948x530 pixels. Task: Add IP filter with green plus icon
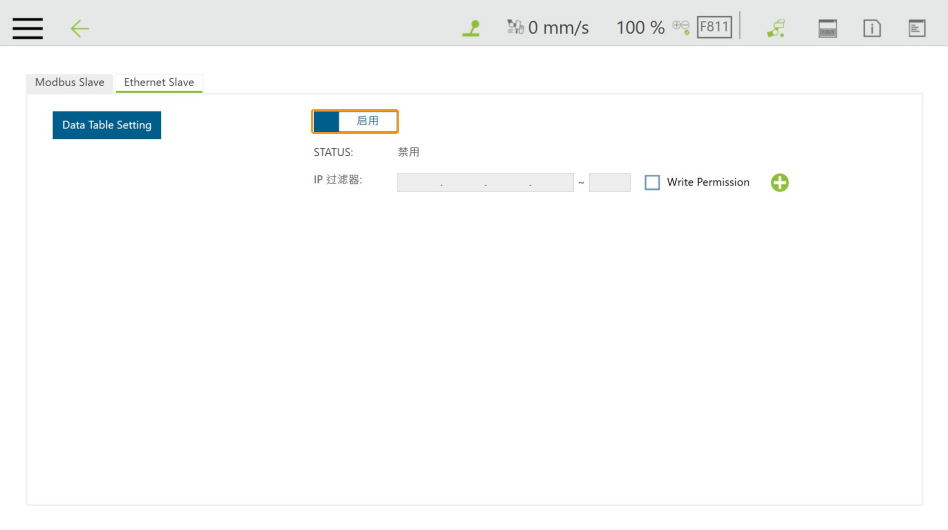(780, 182)
